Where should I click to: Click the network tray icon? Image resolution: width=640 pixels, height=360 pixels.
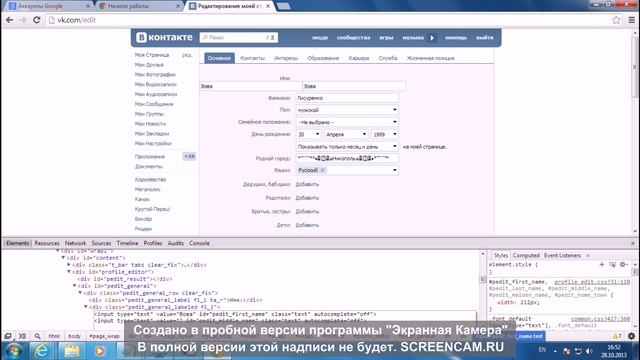[578, 351]
